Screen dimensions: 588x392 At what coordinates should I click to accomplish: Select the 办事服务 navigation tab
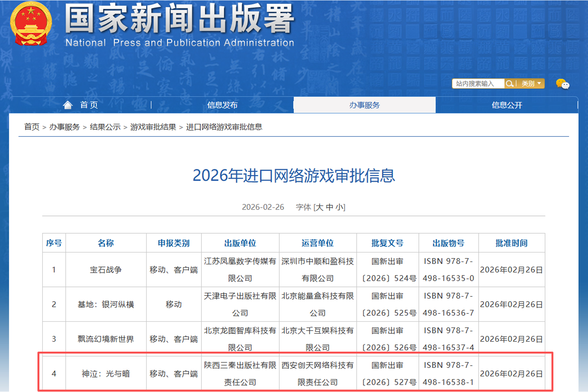364,104
